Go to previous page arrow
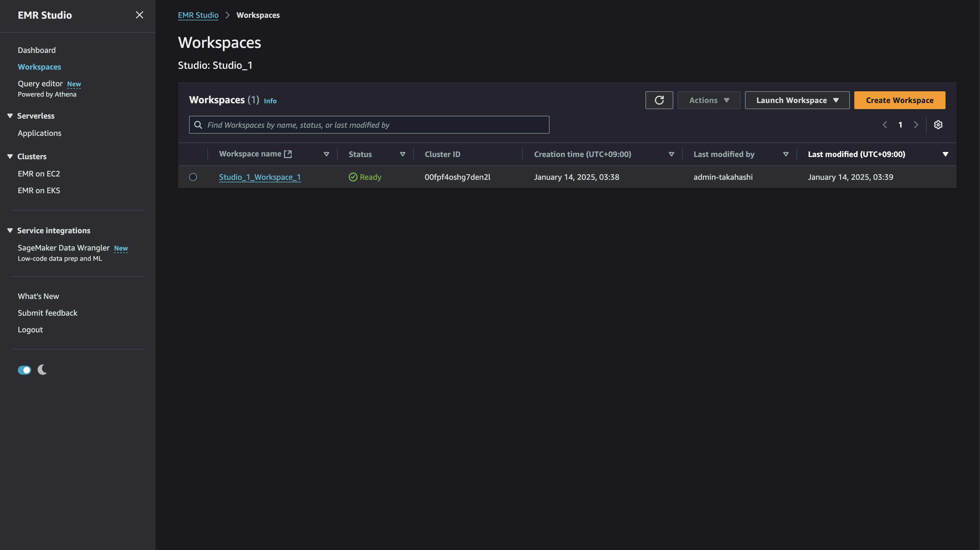This screenshot has width=980, height=550. pos(885,124)
